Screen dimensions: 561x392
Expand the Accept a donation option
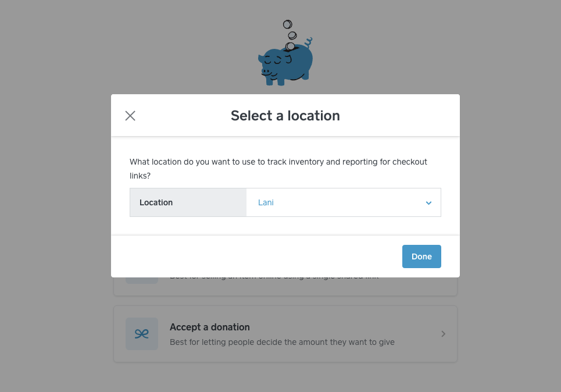coord(285,333)
